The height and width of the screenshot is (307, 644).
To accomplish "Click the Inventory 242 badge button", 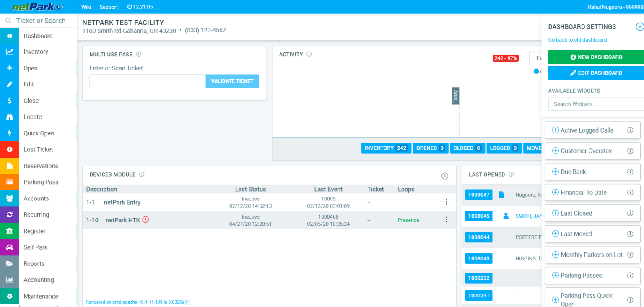I will click(386, 148).
